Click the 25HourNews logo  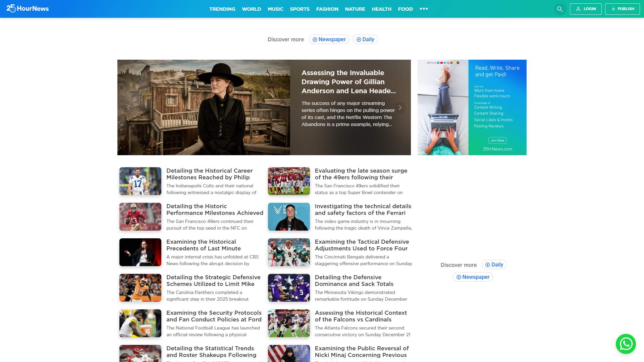point(28,9)
